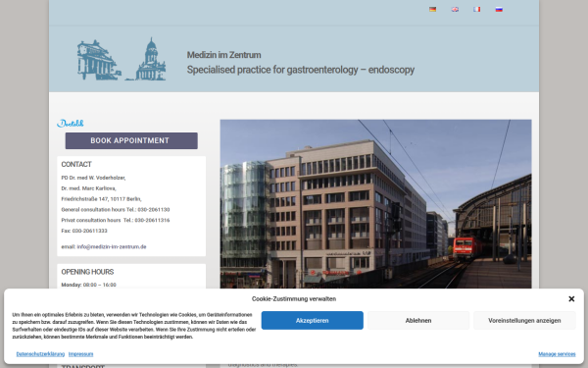Open the Doctolib logo link
588x368 pixels.
71,124
